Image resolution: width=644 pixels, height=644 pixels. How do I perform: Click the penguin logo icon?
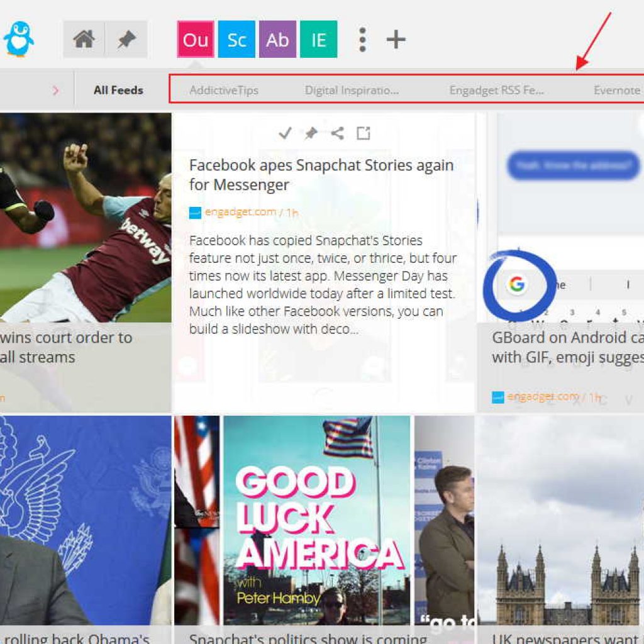pos(18,39)
